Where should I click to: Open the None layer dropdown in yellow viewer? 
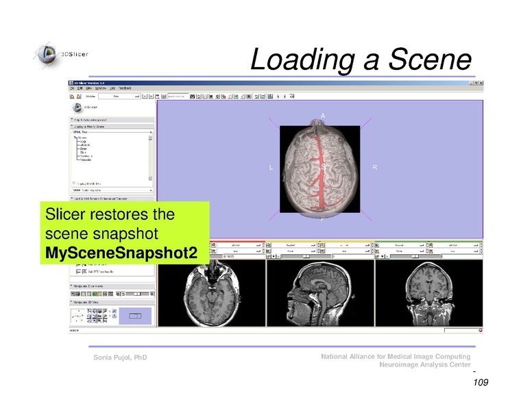click(294, 251)
